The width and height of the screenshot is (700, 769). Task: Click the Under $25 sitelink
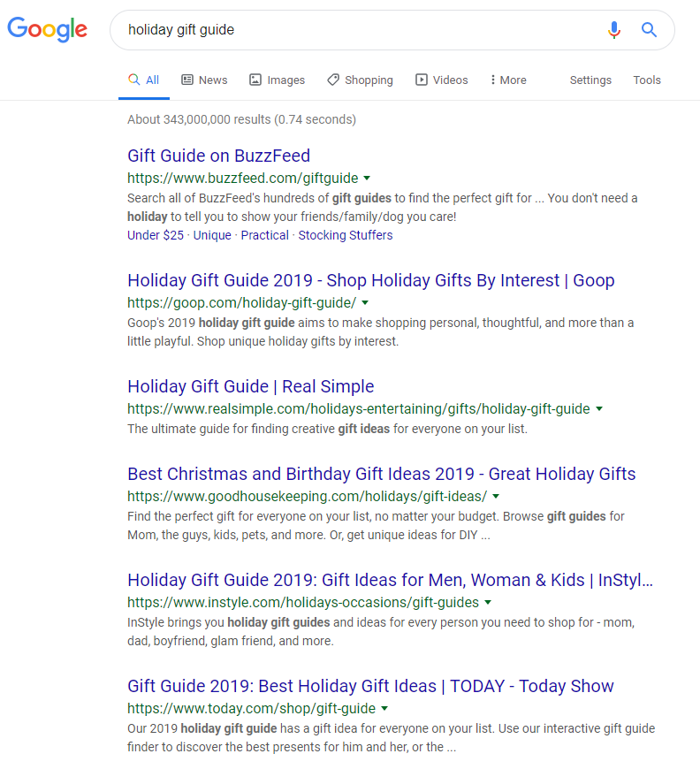[x=156, y=235]
